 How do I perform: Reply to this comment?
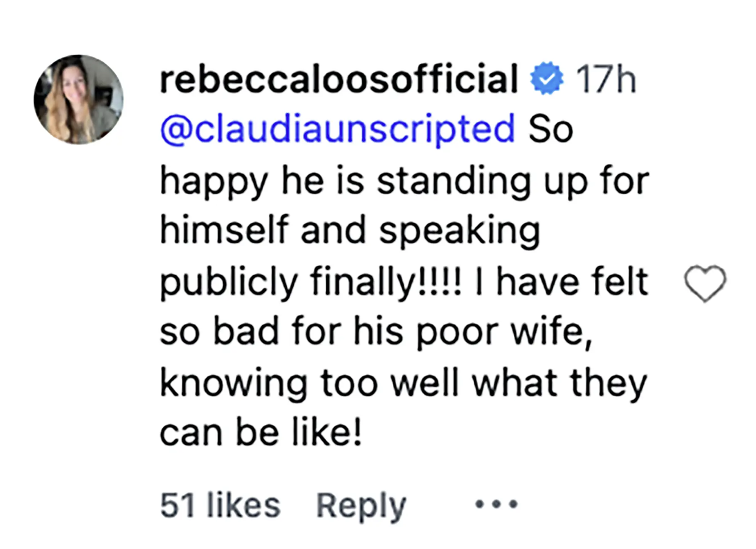tap(361, 505)
